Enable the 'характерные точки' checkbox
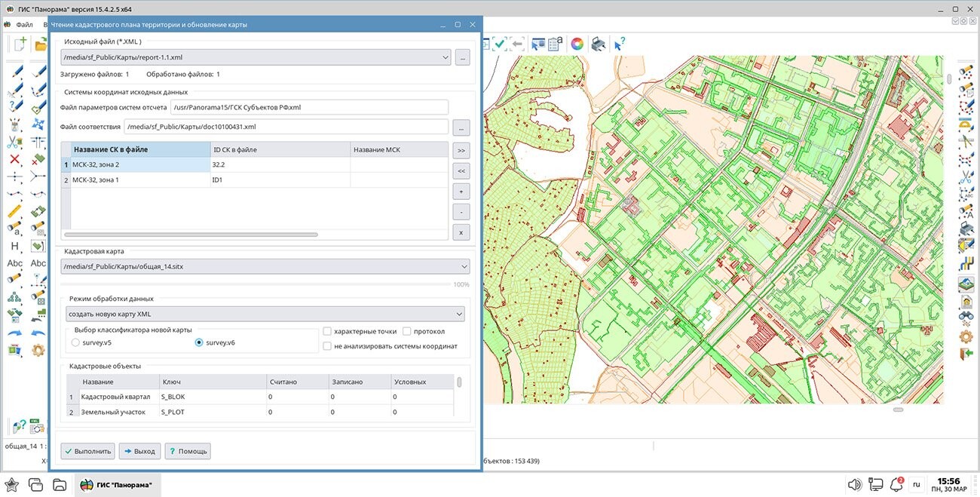The width and height of the screenshot is (980, 497). point(327,331)
